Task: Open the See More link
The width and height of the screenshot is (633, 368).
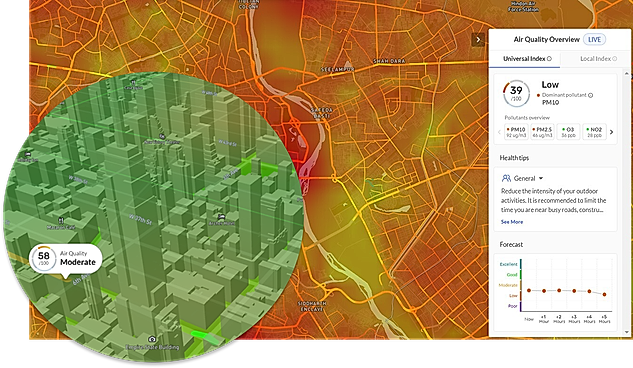Action: point(512,222)
